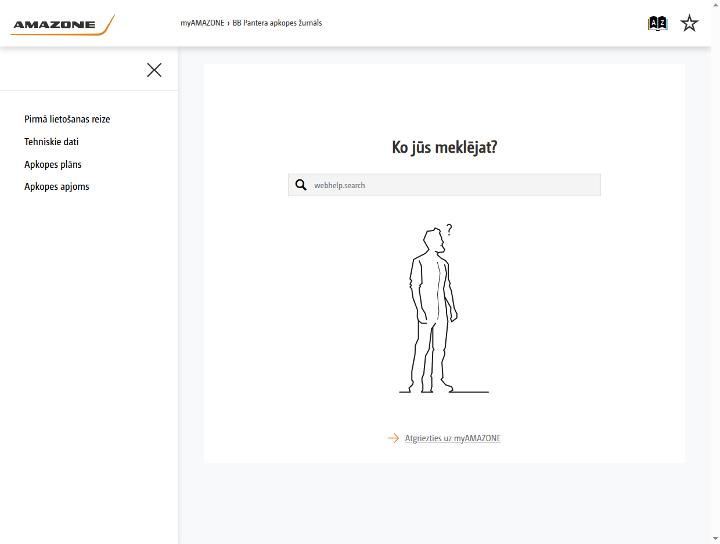Click the question mark above the figure
The height and width of the screenshot is (544, 720).
coord(449,229)
